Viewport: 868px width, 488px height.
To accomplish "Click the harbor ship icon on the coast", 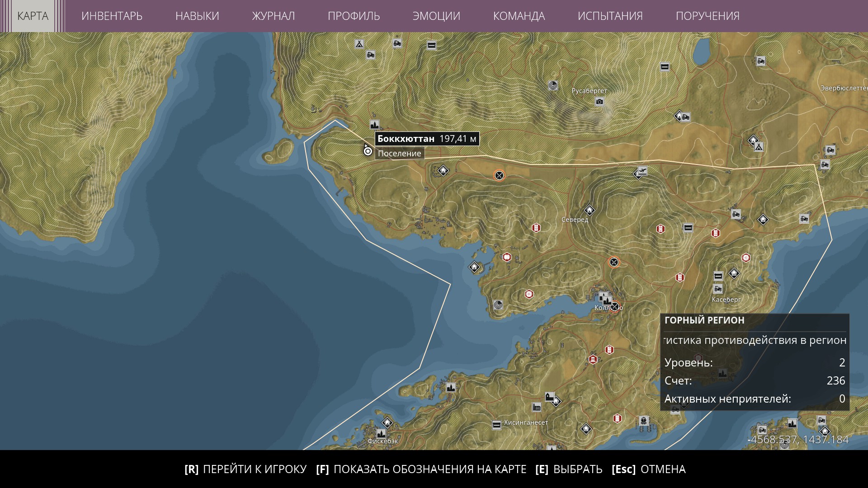I will click(643, 421).
